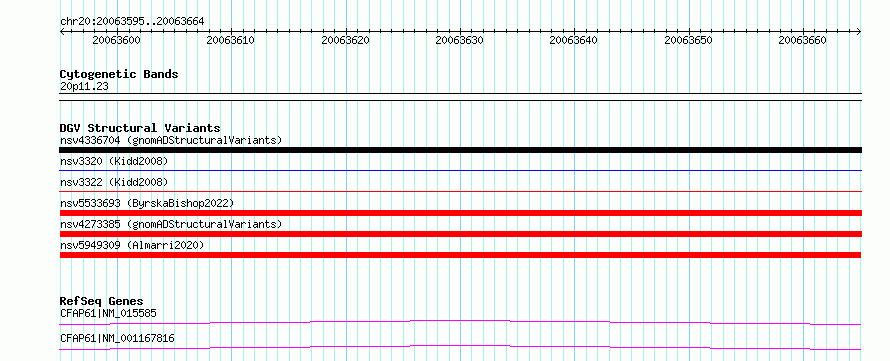
Task: Open variant nsv3322 (Kidd2008) label
Action: 114,182
